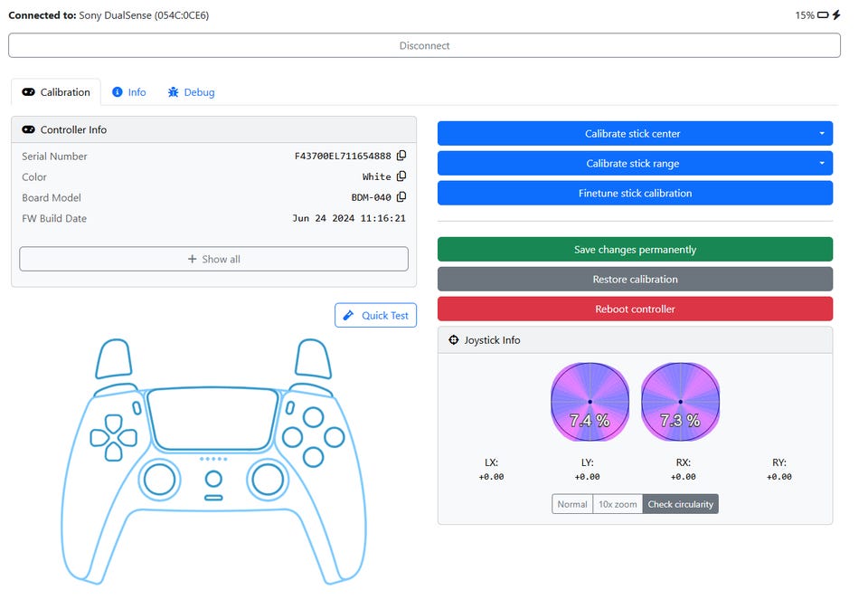Expand controller info with Show all
The height and width of the screenshot is (609, 868).
pyautogui.click(x=213, y=259)
